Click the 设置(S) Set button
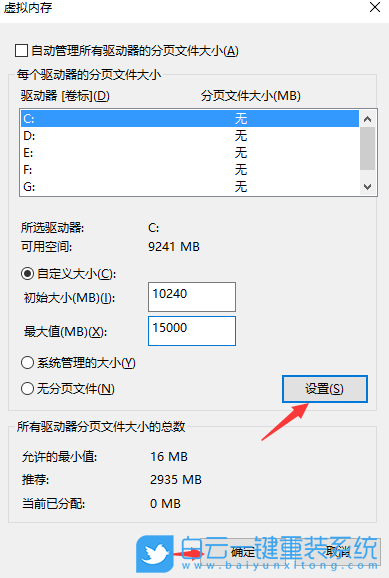Viewport: 389px width, 578px height. tap(325, 389)
